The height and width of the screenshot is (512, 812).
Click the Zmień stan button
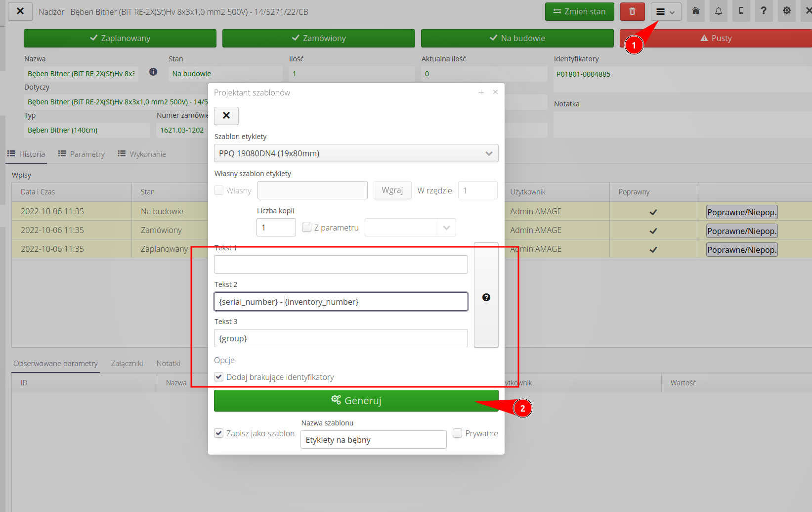(x=579, y=11)
